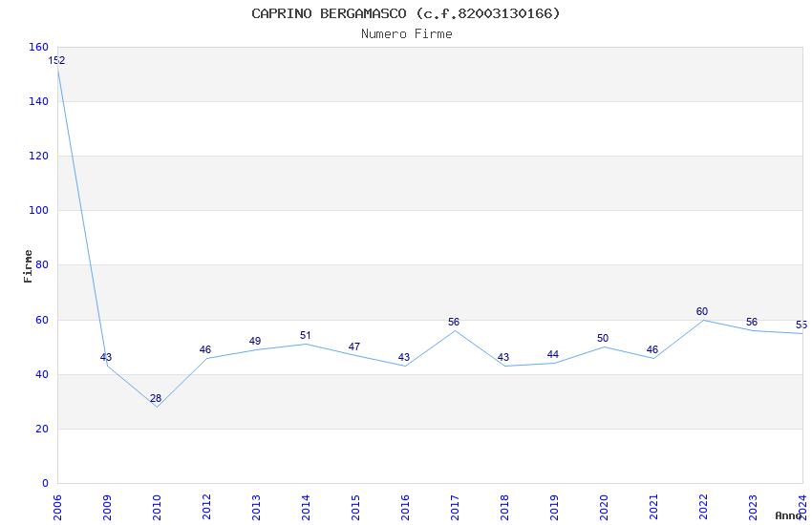The image size is (812, 525).
Task: Select the data value 56 for year 2023
Action: point(752,323)
